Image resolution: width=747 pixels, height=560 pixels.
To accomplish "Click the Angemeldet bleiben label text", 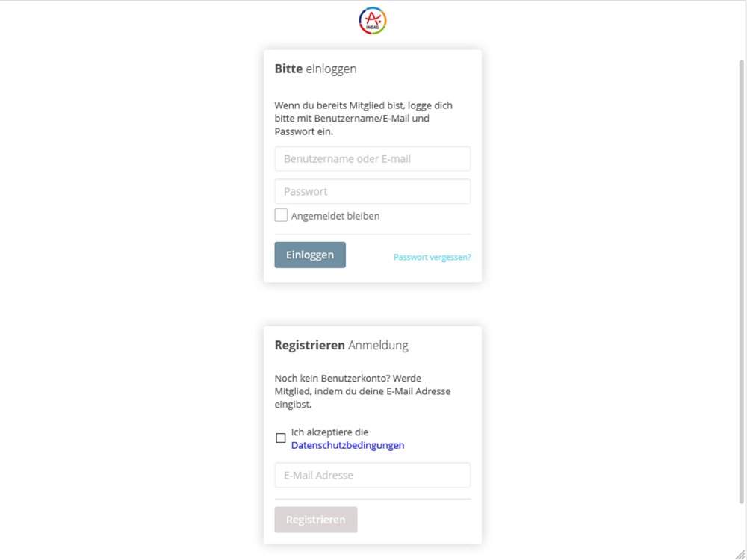I will click(335, 216).
